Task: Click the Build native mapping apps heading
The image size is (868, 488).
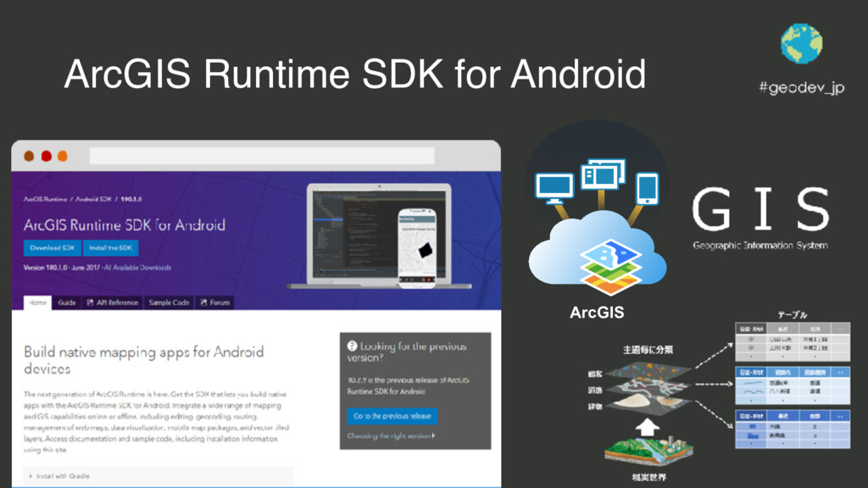Action: (144, 360)
